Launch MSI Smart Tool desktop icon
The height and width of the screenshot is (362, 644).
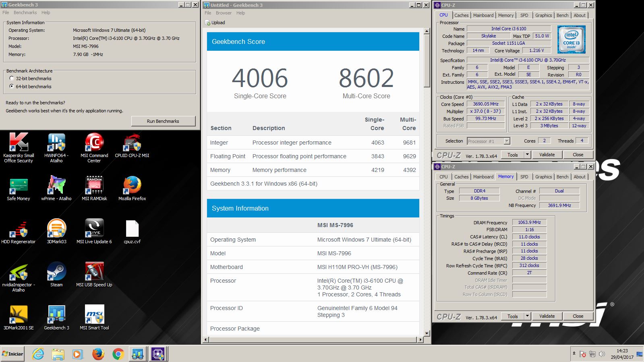coord(94,318)
